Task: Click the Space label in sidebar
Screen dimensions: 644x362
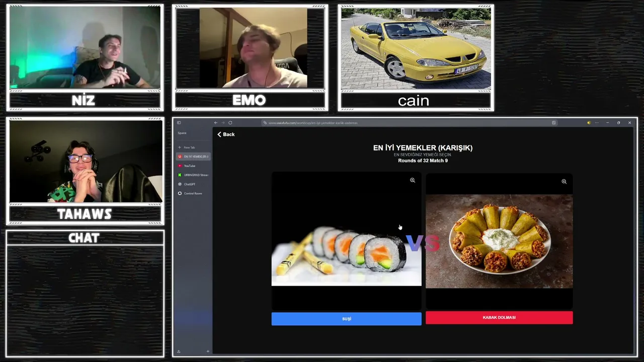Action: pyautogui.click(x=182, y=133)
